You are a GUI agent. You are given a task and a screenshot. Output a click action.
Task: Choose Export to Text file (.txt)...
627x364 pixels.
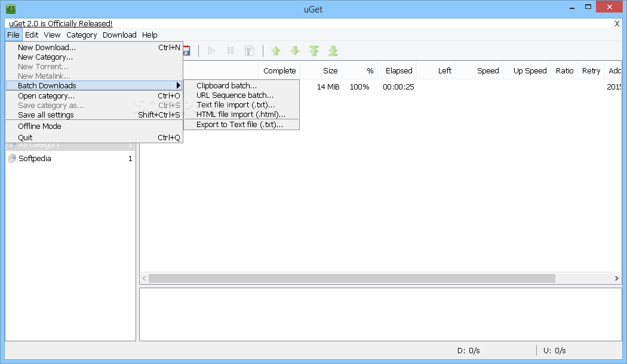point(241,125)
